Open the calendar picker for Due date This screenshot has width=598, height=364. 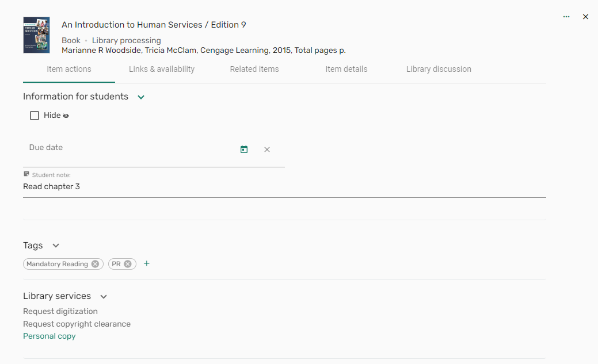[244, 150]
